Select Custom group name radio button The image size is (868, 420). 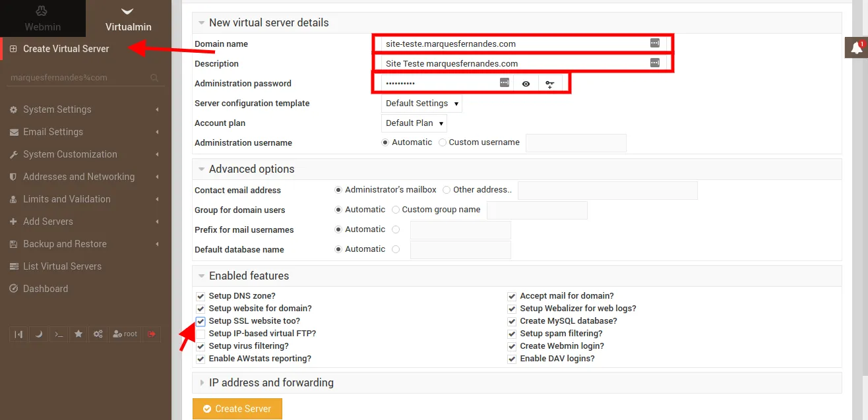click(396, 210)
